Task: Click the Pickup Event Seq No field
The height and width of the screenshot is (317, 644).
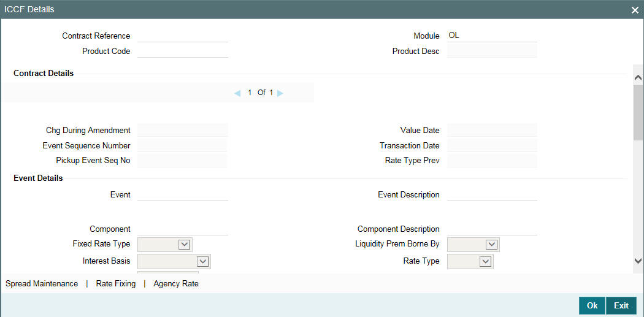Action: [x=182, y=161]
